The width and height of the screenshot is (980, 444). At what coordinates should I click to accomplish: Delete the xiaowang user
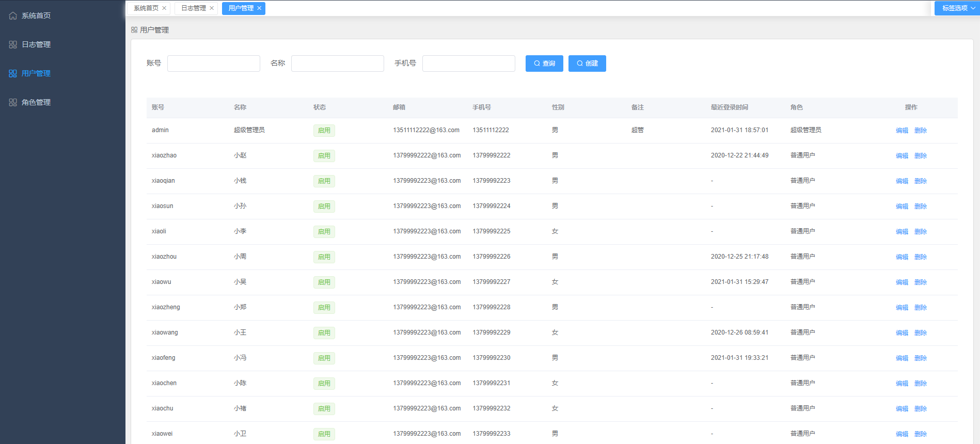(x=921, y=333)
